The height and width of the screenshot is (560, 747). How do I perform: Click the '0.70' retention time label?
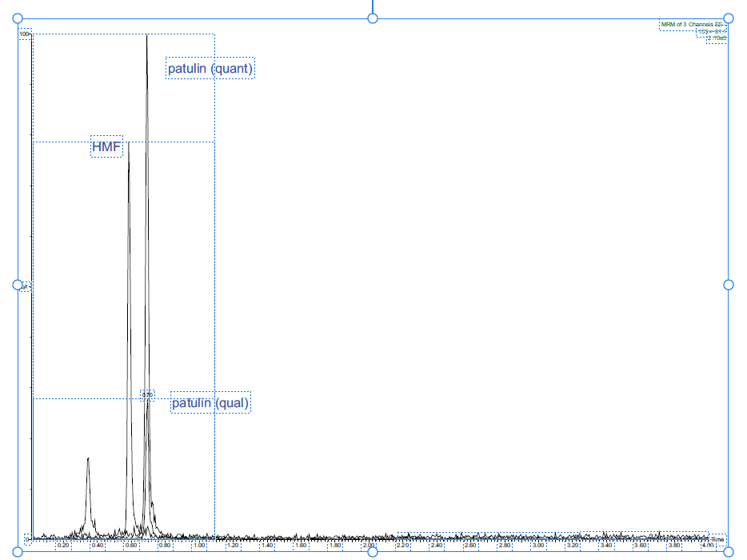[147, 395]
